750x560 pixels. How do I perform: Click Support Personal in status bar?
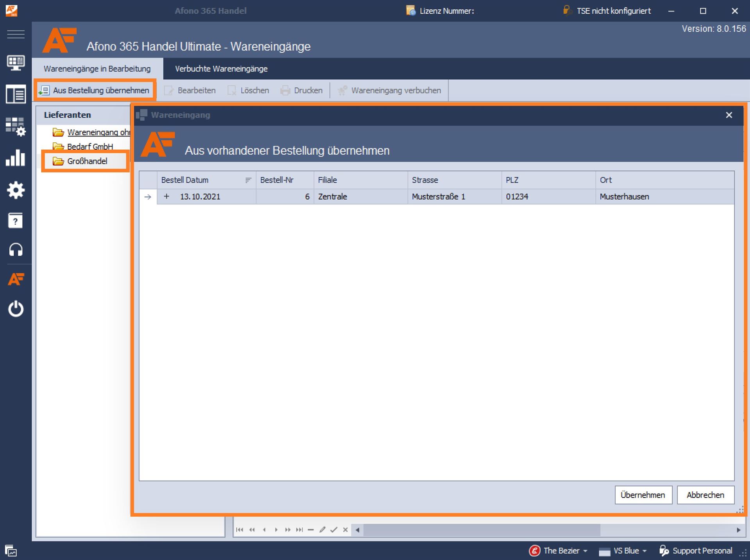(696, 551)
